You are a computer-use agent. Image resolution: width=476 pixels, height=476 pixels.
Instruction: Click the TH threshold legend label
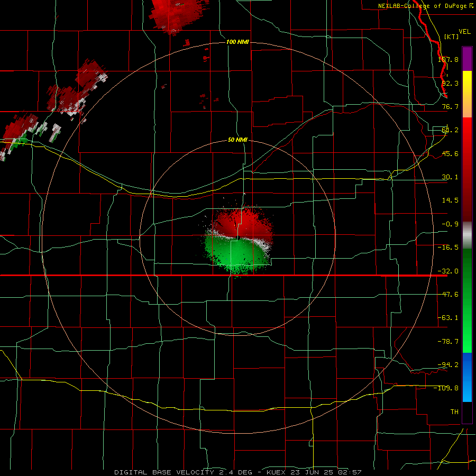(454, 412)
